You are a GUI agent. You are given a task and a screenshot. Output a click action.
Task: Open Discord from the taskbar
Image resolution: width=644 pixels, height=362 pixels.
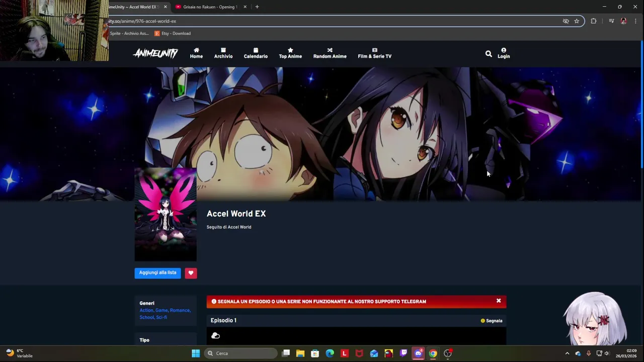pos(418,353)
